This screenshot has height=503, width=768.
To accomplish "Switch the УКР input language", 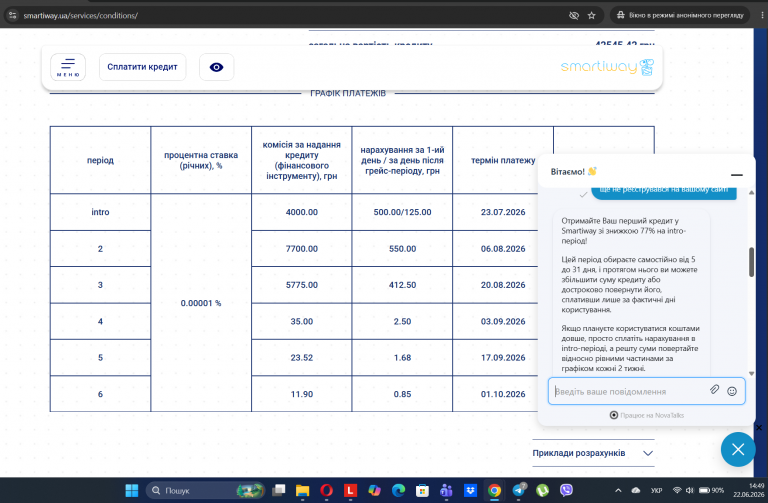I will (x=656, y=490).
